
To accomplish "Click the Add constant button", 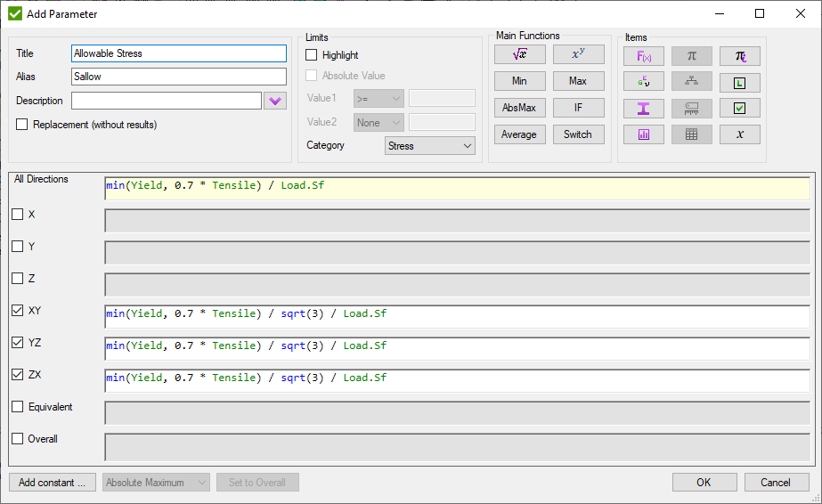I will (53, 483).
